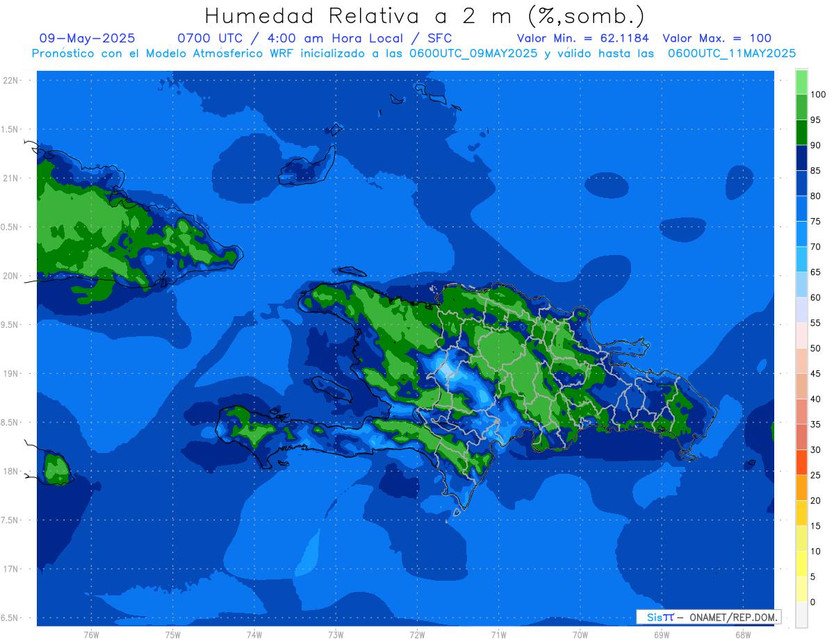Viewport: 834px width, 644px height.
Task: Click the legend swatch above the 100 mark
Action: click(801, 82)
